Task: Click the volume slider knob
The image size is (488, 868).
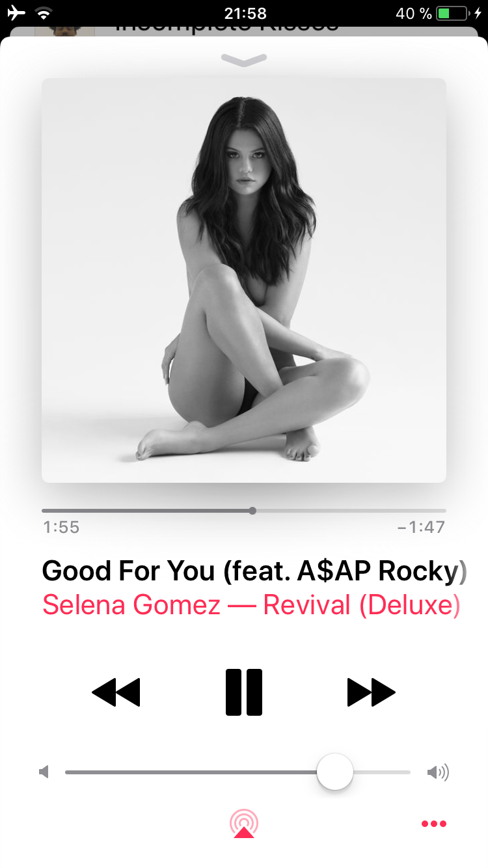Action: click(x=335, y=772)
